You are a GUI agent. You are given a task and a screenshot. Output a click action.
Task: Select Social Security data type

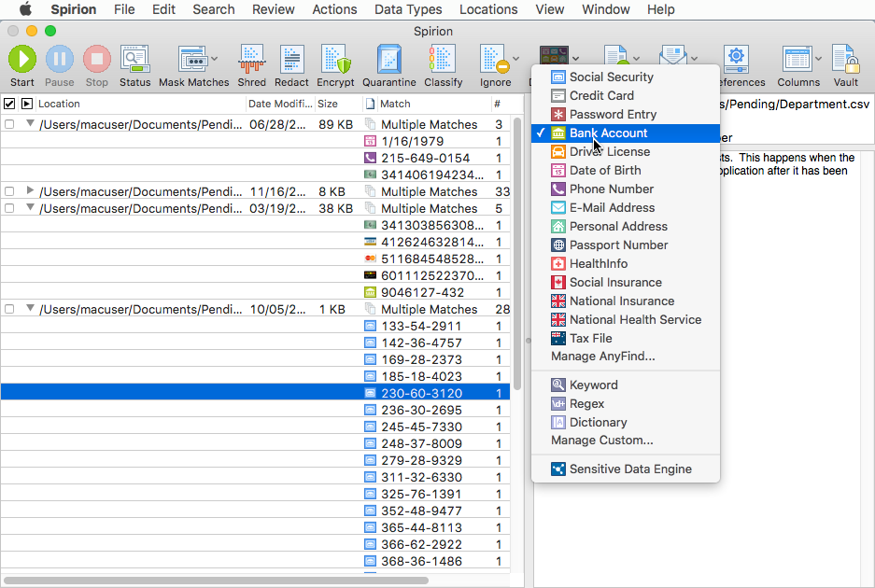point(626,77)
